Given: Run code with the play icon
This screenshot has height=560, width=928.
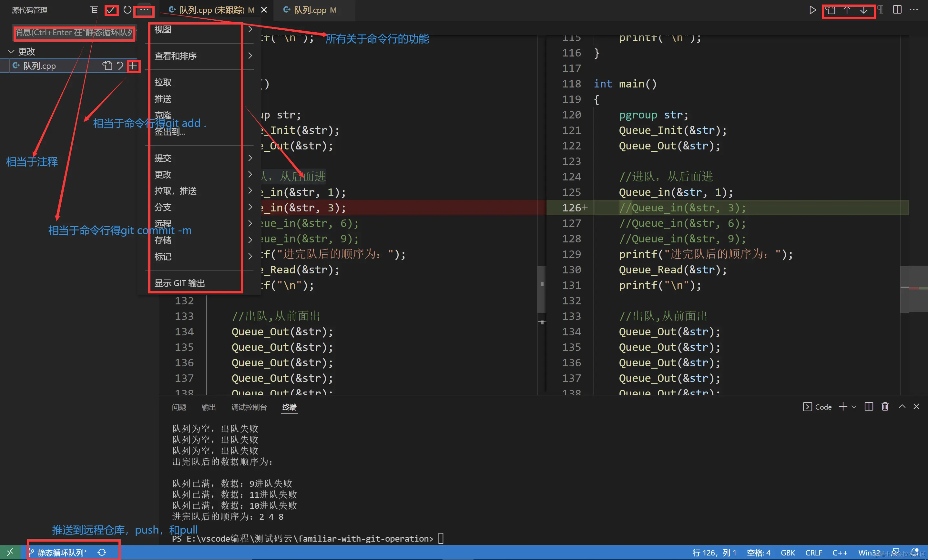Looking at the screenshot, I should pyautogui.click(x=812, y=10).
